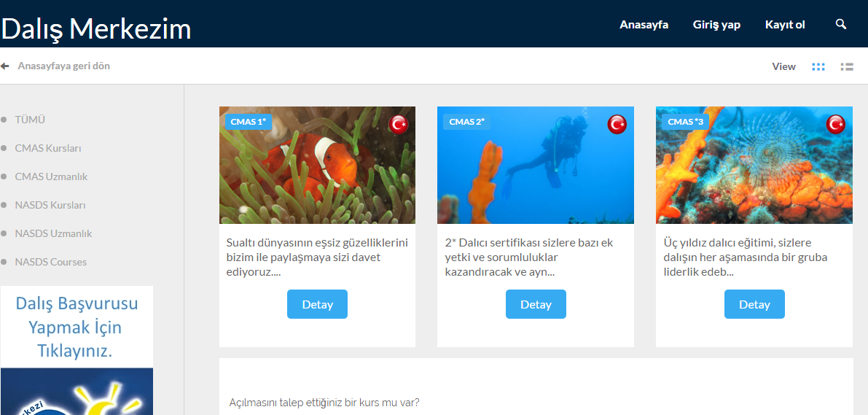This screenshot has height=415, width=868.
Task: Switch to grid view icon
Action: tap(818, 66)
